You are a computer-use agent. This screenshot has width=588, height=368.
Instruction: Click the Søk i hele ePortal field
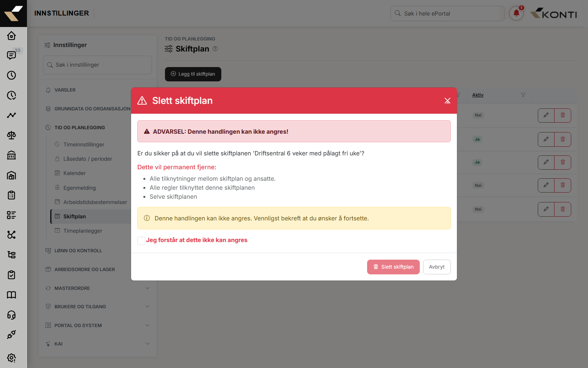pos(448,13)
